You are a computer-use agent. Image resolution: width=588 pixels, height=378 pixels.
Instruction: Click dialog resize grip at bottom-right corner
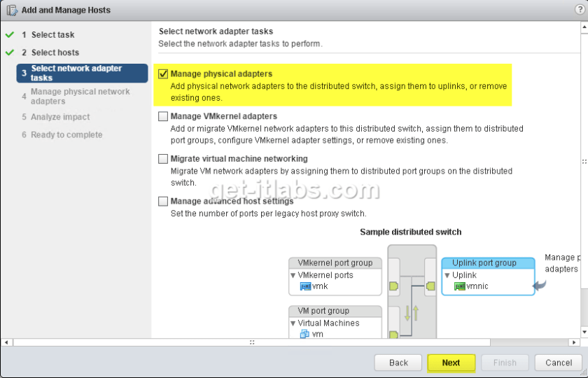[x=584, y=373]
